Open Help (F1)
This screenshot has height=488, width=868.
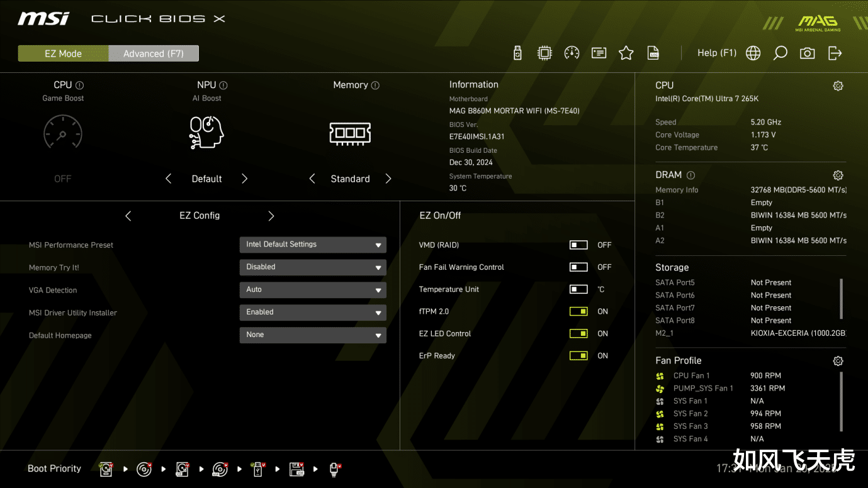(716, 53)
